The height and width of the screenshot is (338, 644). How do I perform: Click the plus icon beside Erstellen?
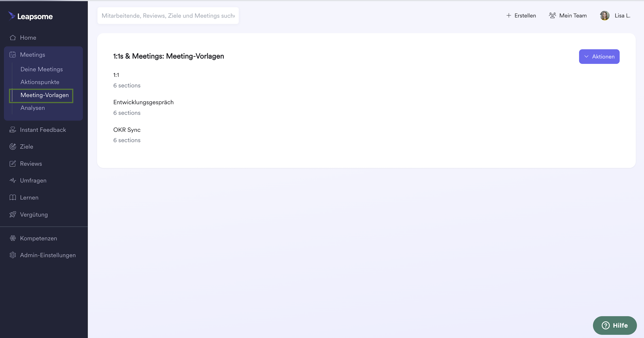pyautogui.click(x=509, y=16)
